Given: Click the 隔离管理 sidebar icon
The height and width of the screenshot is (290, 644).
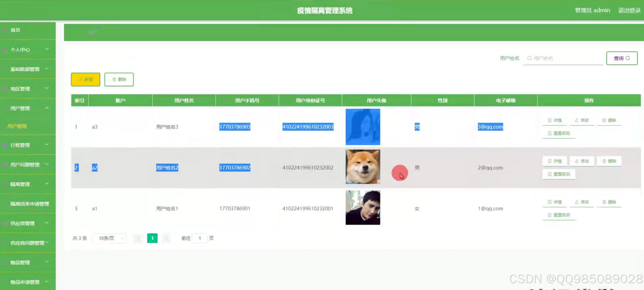Looking at the screenshot, I should [5, 184].
